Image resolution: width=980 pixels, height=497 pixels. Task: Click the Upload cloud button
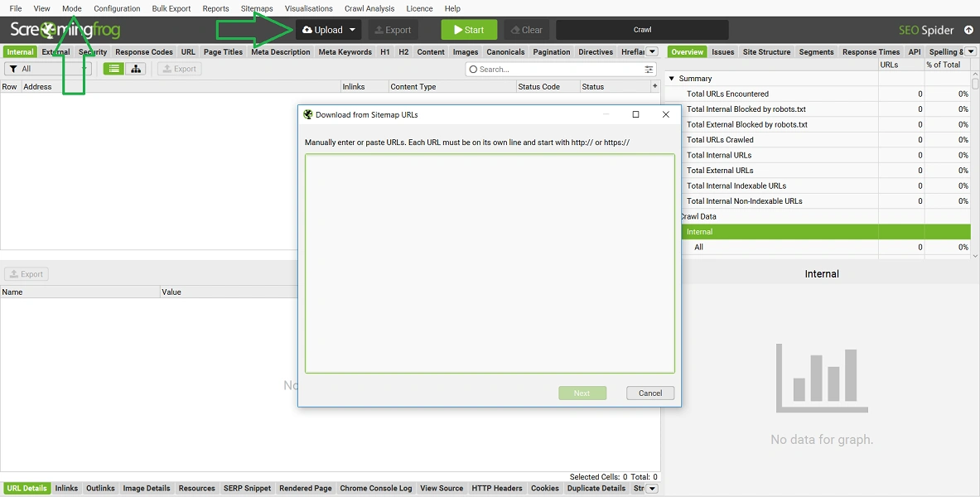click(x=322, y=29)
